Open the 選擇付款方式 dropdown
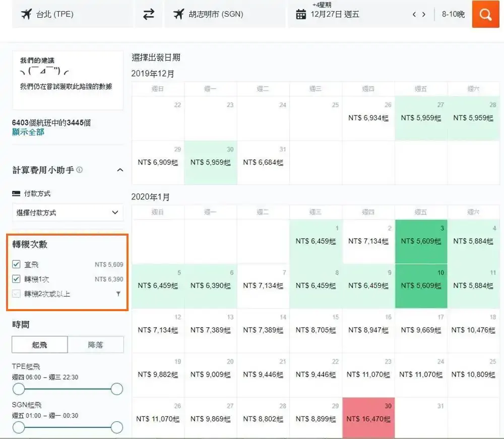Screen dimensions: 504x439 68,212
